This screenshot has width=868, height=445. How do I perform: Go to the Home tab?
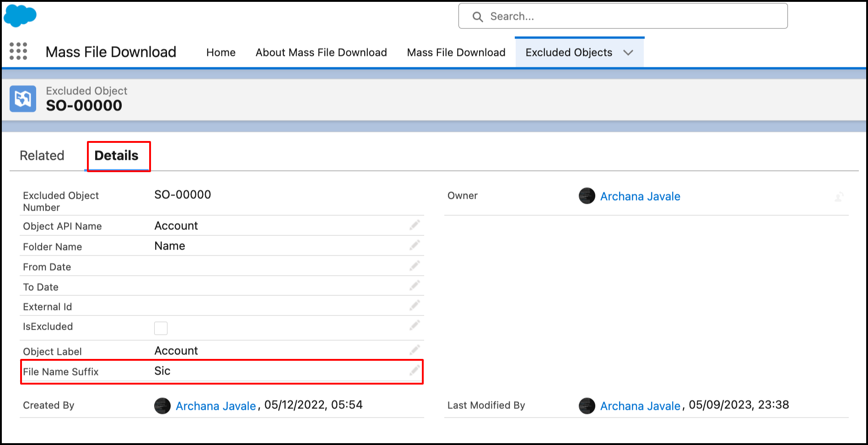[x=221, y=53]
